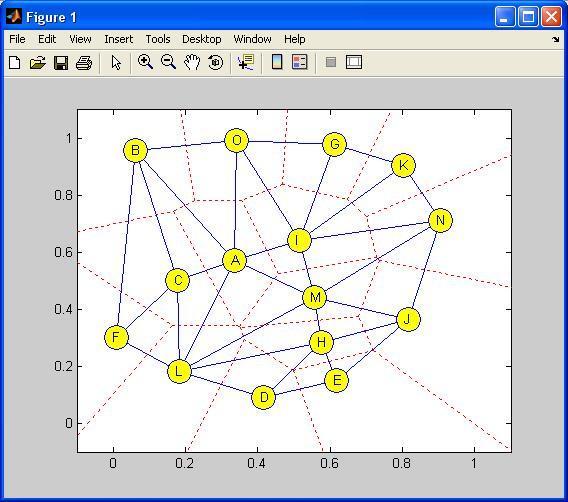Select the Pan hand tool
The width and height of the screenshot is (568, 502).
click(x=192, y=62)
